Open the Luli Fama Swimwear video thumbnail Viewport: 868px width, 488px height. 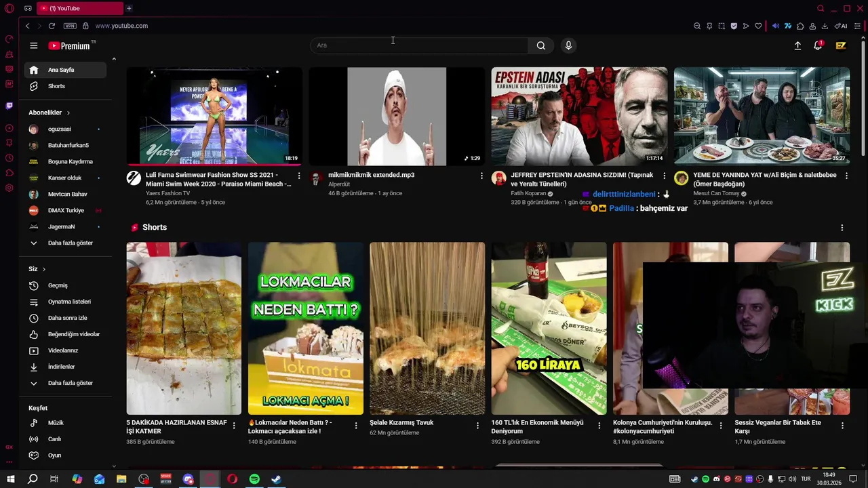click(x=214, y=116)
